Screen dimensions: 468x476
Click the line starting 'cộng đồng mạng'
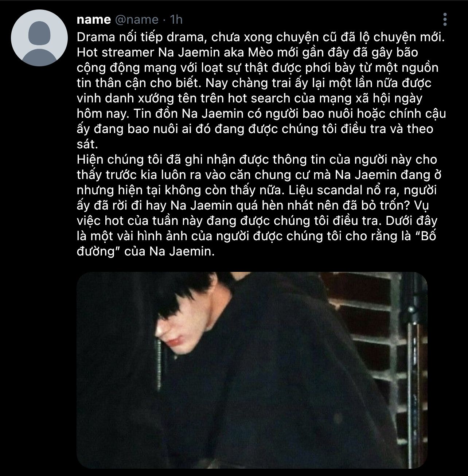click(x=258, y=68)
